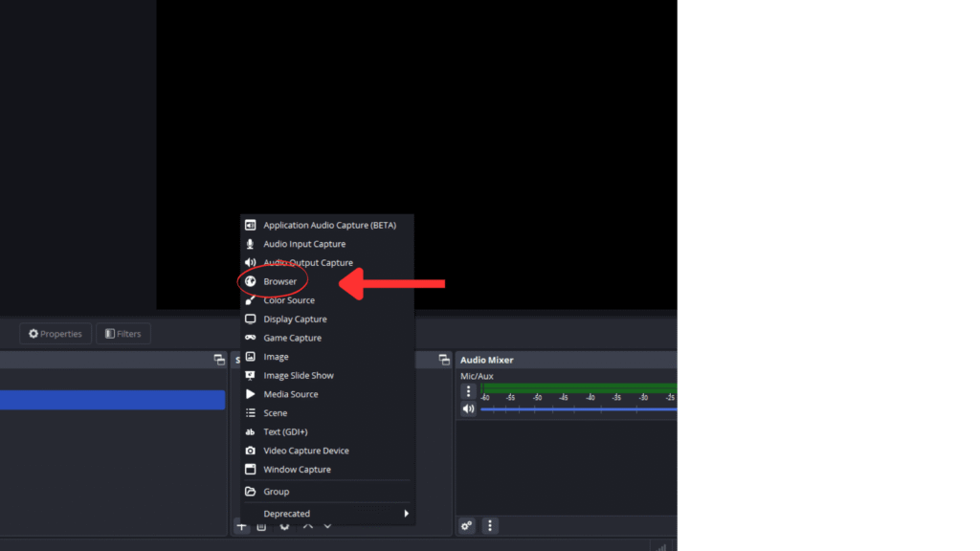Click the Window Capture icon
The image size is (980, 551).
click(x=250, y=470)
